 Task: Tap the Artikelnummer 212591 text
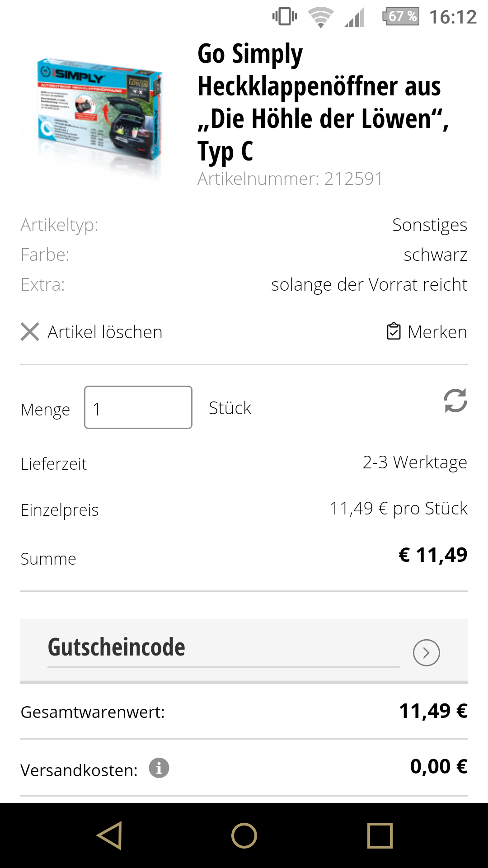coord(290,179)
